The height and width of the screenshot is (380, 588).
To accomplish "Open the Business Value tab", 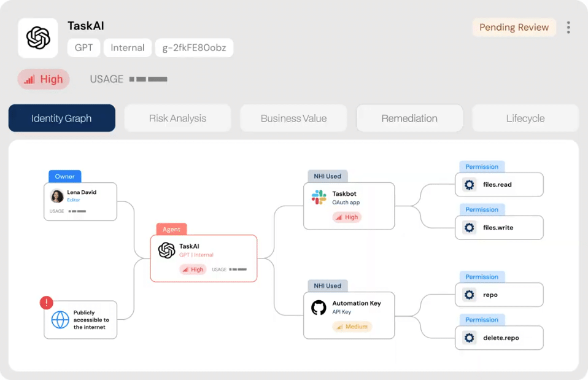I will (x=293, y=118).
